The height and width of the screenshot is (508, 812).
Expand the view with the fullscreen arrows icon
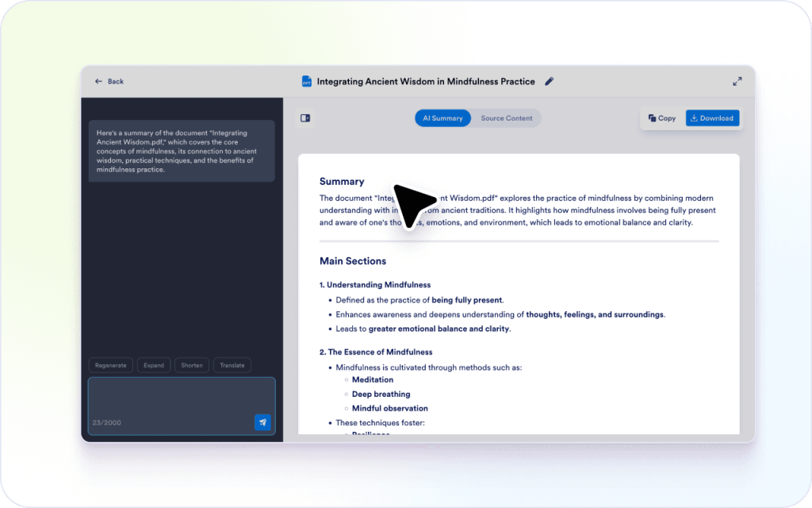coord(737,81)
